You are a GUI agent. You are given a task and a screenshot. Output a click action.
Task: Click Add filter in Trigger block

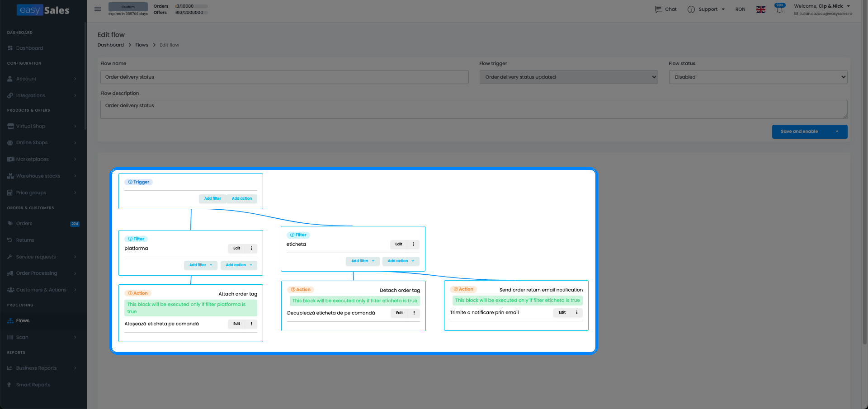pyautogui.click(x=212, y=198)
